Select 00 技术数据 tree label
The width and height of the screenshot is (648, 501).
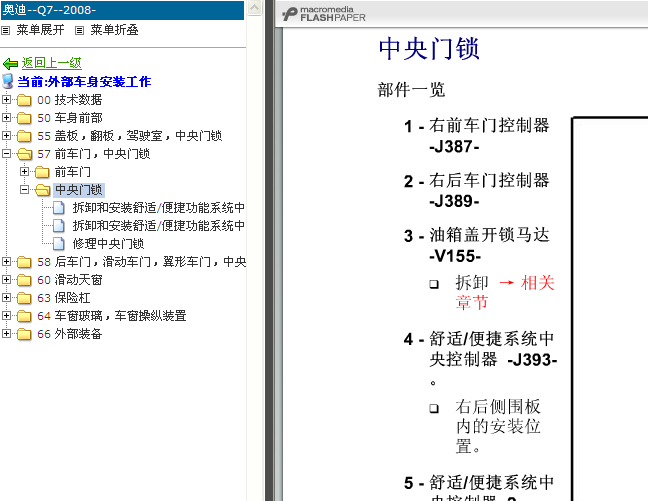pyautogui.click(x=69, y=100)
